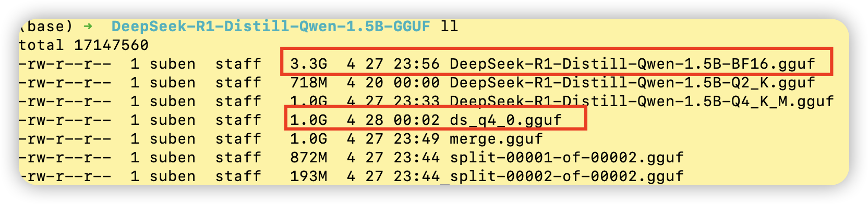This screenshot has width=868, height=204.
Task: Click the 872M file size value
Action: pos(309,158)
